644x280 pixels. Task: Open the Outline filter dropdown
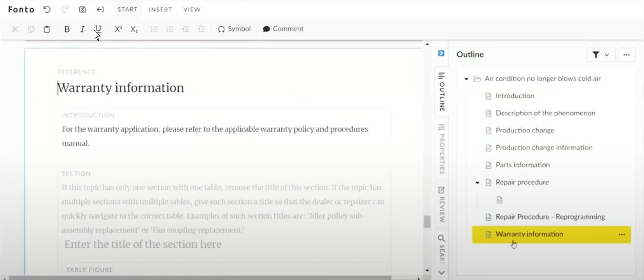tap(601, 55)
